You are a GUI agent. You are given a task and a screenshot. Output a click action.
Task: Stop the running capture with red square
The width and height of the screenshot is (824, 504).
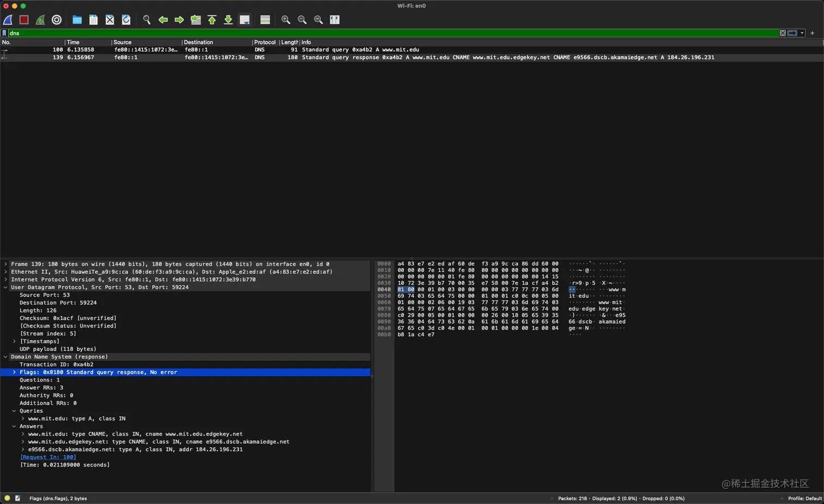[24, 20]
